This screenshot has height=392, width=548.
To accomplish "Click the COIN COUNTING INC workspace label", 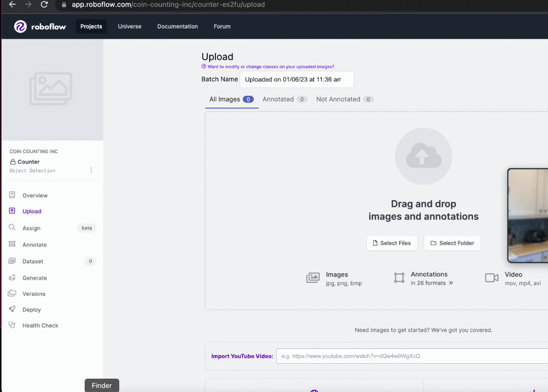I will [33, 152].
